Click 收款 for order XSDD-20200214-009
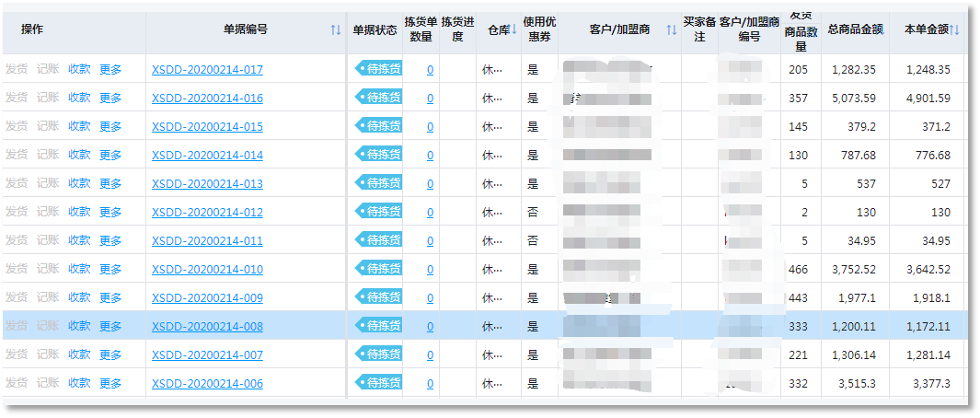 point(79,297)
